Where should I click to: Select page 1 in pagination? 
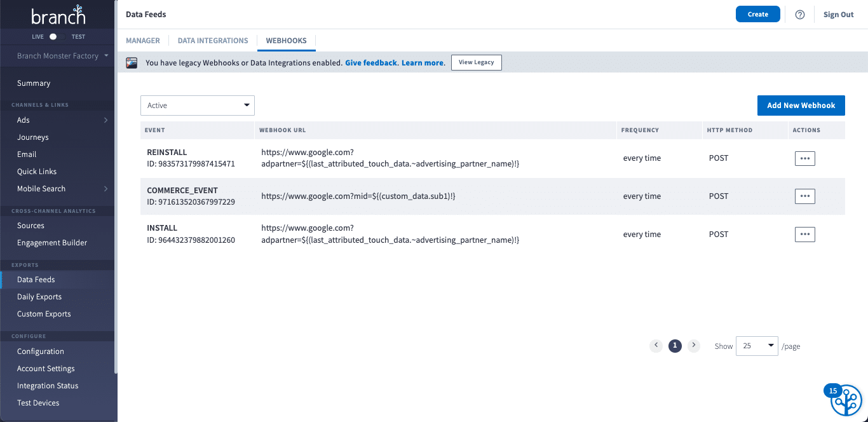point(675,346)
